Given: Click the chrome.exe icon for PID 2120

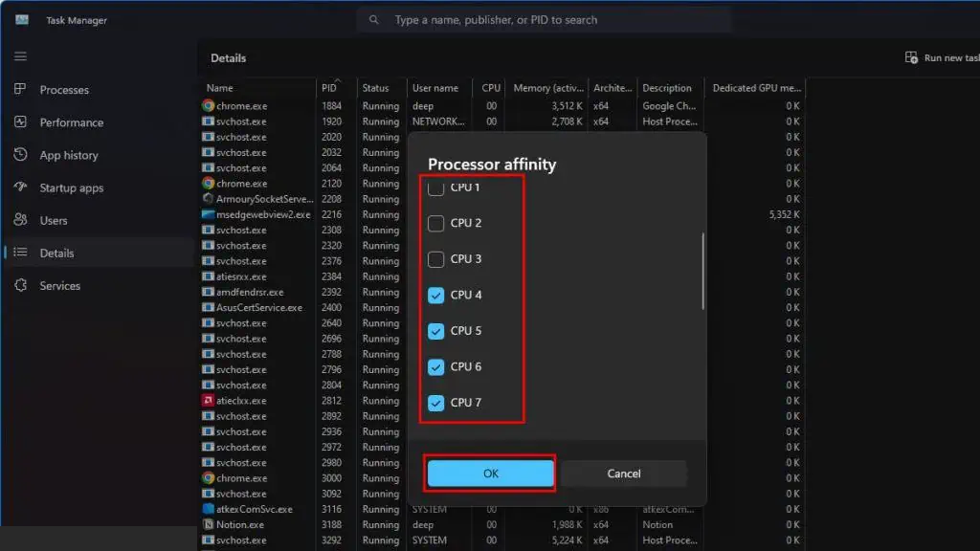Looking at the screenshot, I should tap(208, 183).
